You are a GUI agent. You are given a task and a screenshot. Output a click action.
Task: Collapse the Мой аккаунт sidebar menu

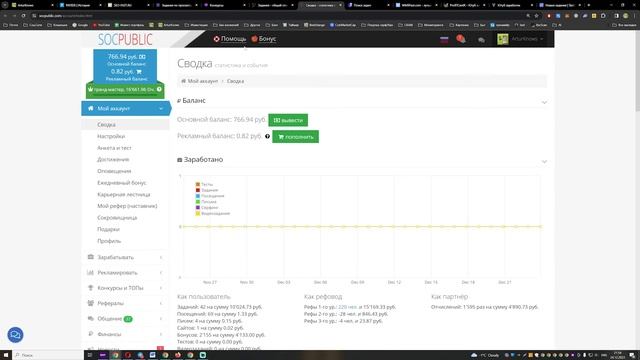126,109
